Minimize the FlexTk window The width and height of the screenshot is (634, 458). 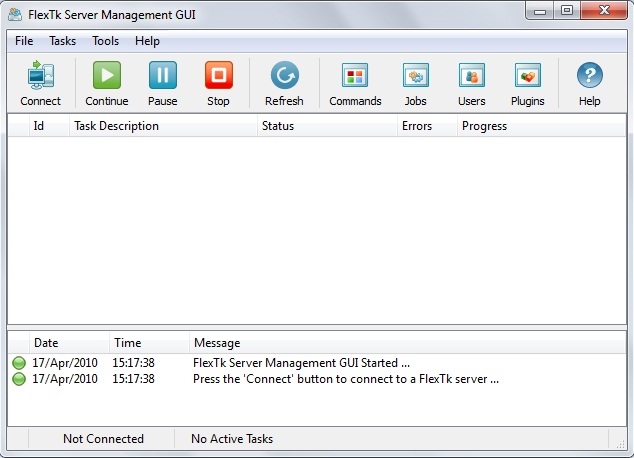coord(540,11)
